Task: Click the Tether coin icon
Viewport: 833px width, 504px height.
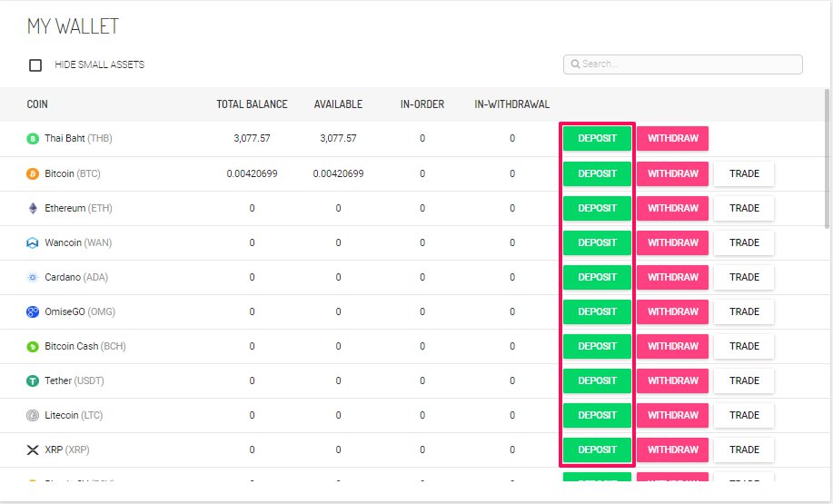Action: 33,380
